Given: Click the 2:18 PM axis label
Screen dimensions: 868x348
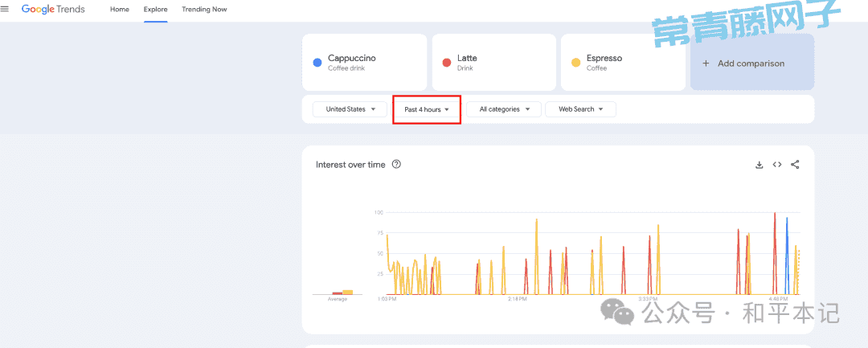Looking at the screenshot, I should click(517, 299).
